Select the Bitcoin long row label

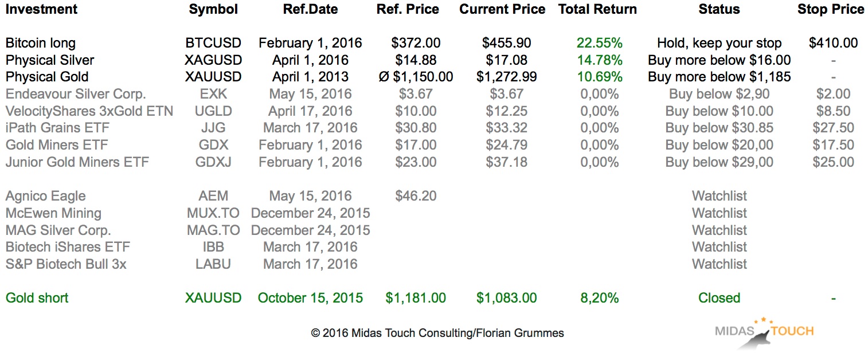tap(40, 43)
